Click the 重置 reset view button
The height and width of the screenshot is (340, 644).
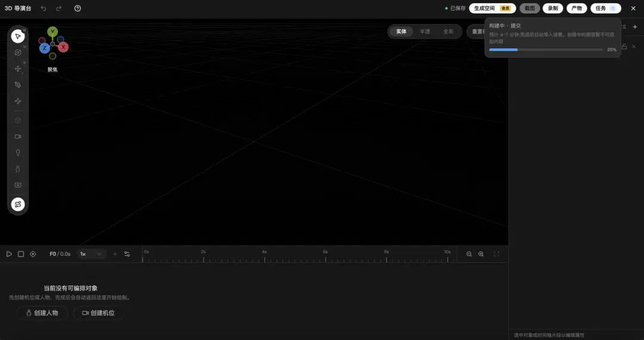(x=476, y=32)
